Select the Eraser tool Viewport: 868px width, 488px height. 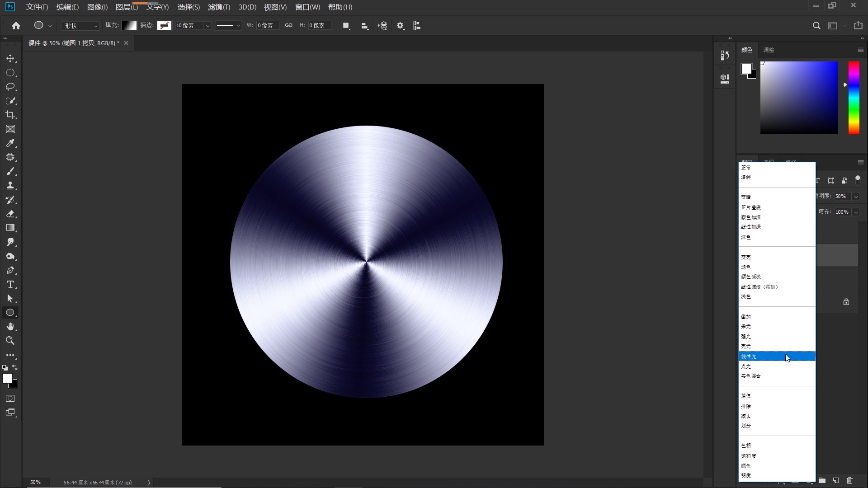pyautogui.click(x=10, y=214)
